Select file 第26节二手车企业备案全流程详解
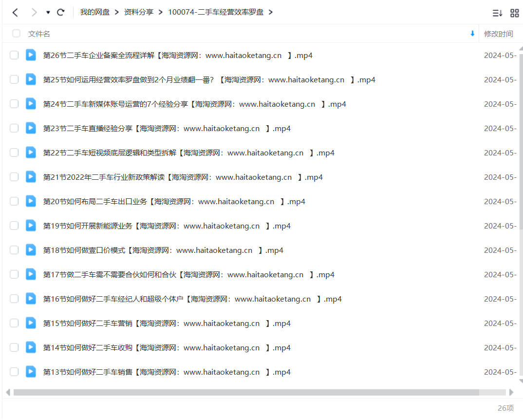Viewport: 523px width, 420px height. click(178, 56)
